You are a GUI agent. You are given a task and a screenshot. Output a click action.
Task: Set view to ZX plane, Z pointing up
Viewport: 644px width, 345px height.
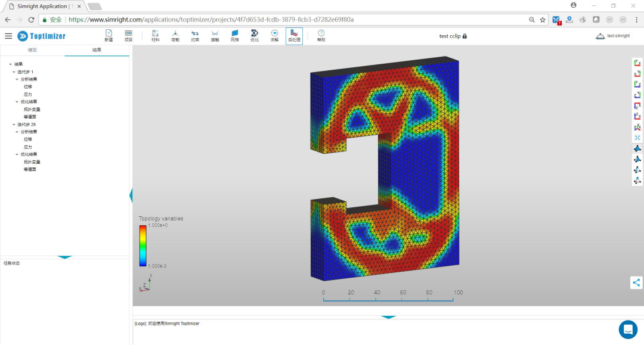tap(637, 116)
